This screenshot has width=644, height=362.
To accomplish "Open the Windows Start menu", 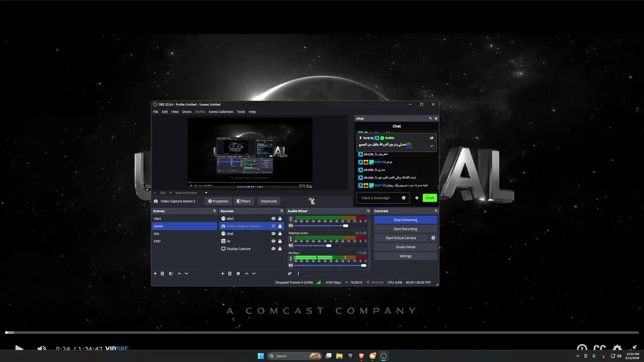I will (261, 356).
